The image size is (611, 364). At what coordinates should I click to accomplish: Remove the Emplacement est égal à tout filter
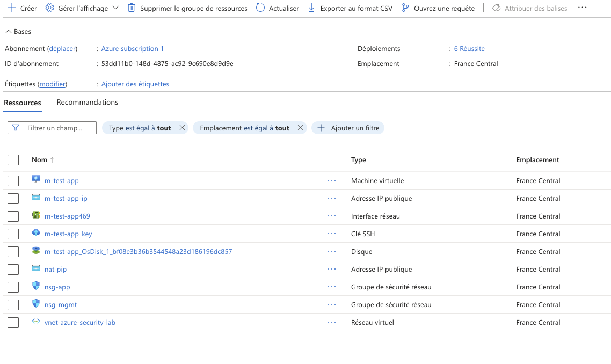pyautogui.click(x=301, y=127)
